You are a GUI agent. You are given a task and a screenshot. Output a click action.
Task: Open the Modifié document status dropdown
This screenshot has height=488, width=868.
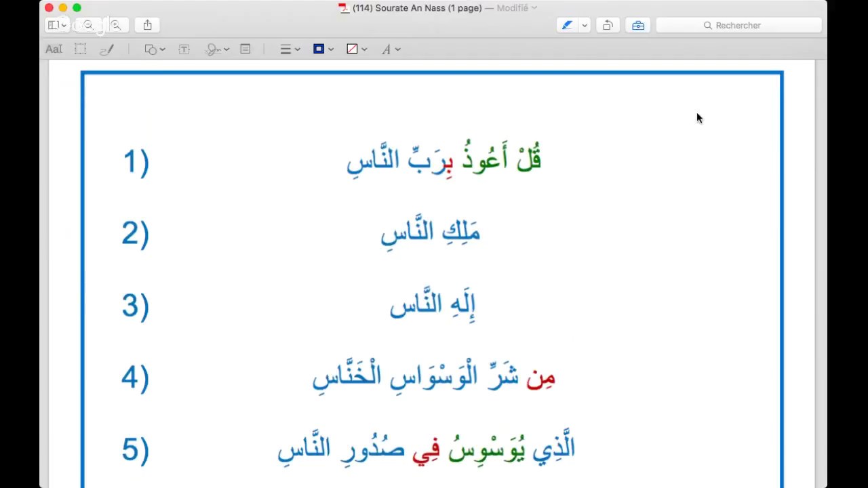tap(515, 8)
